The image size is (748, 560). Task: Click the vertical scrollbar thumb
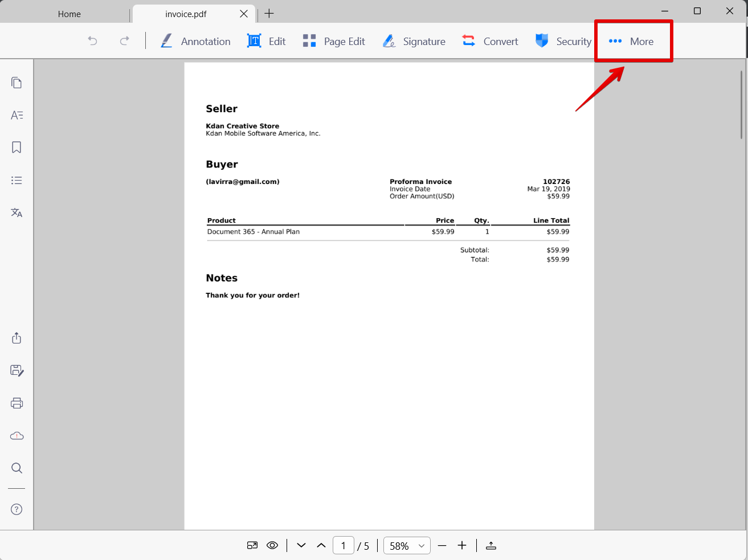click(741, 104)
